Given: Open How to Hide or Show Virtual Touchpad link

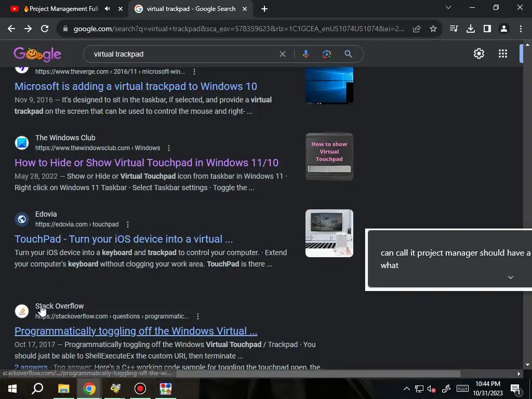Looking at the screenshot, I should click(x=147, y=163).
